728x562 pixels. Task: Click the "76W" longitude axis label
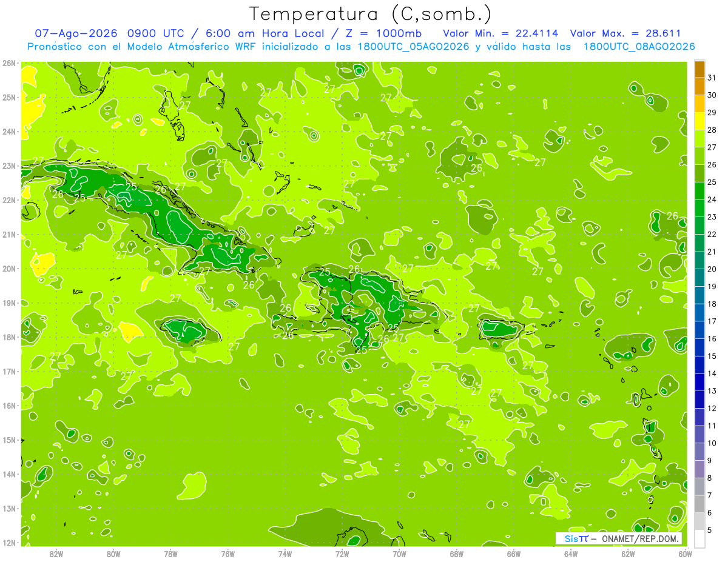227,554
